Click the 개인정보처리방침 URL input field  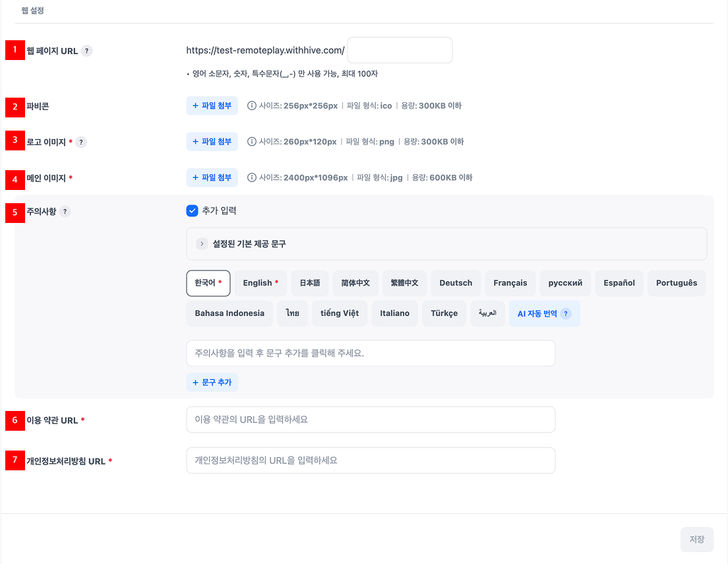371,460
